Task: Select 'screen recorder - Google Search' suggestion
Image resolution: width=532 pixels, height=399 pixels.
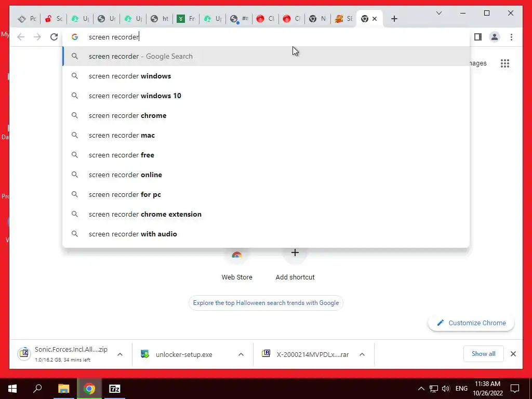Action: point(266,56)
